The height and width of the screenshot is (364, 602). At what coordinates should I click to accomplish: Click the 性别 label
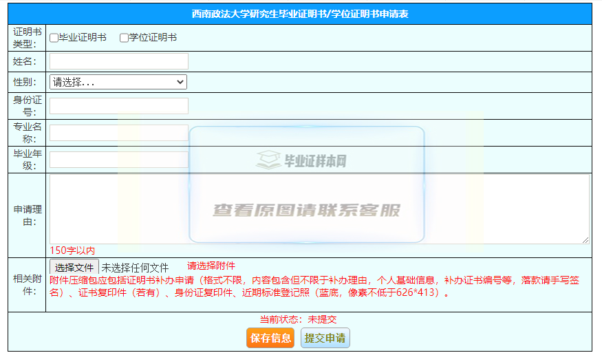(25, 82)
